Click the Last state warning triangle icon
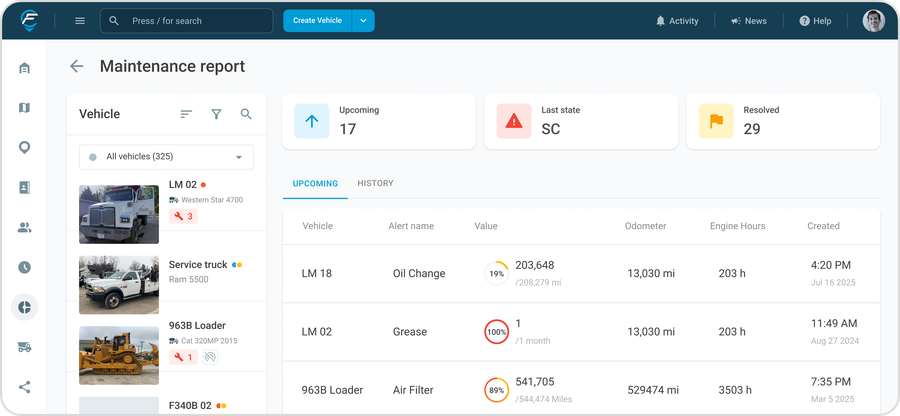Image resolution: width=900 pixels, height=416 pixels. tap(514, 121)
